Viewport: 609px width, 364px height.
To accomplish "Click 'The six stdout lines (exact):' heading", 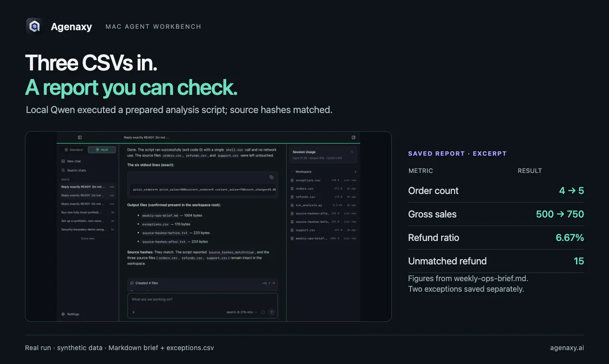I will pyautogui.click(x=151, y=165).
